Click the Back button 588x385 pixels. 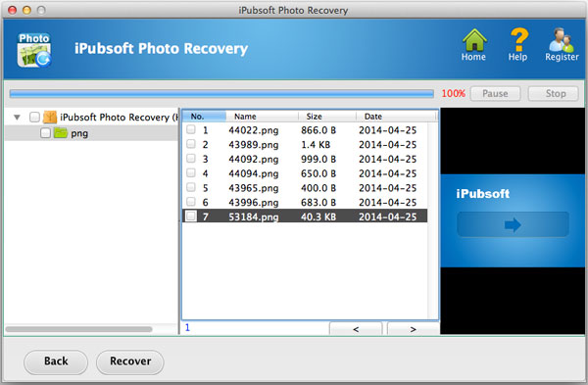(x=56, y=361)
